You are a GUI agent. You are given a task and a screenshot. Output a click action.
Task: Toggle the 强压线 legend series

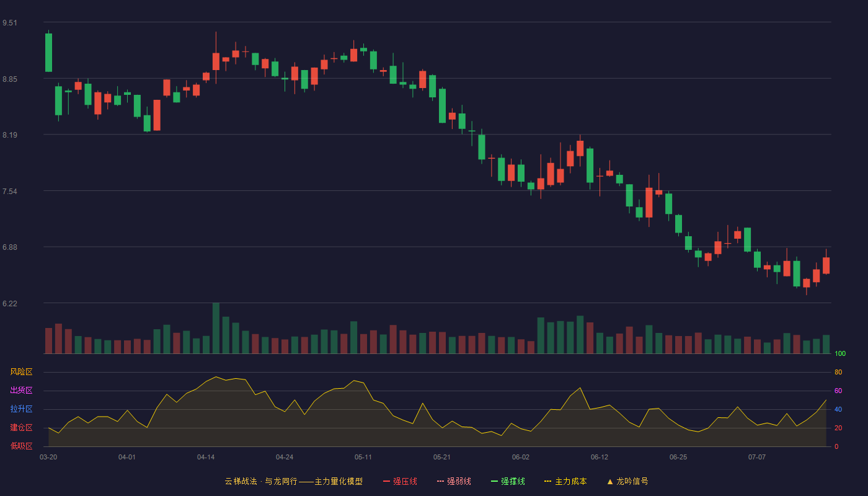400,481
